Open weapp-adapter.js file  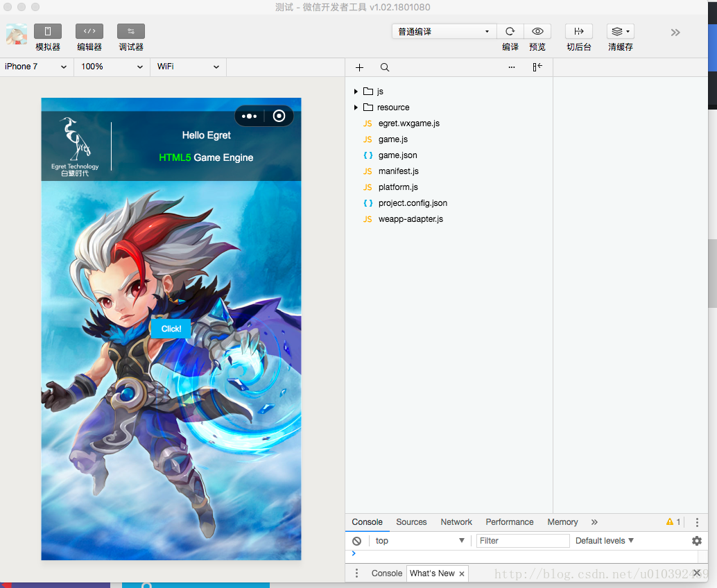pyautogui.click(x=449, y=219)
